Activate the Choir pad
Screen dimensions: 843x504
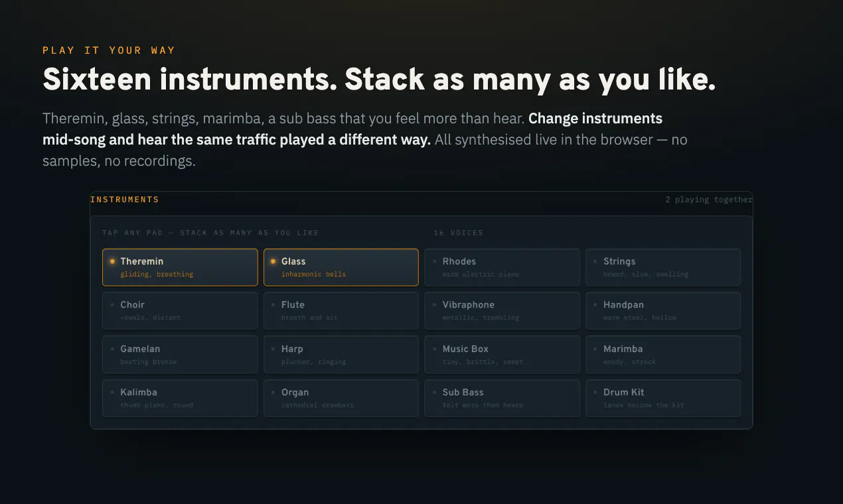(x=180, y=311)
